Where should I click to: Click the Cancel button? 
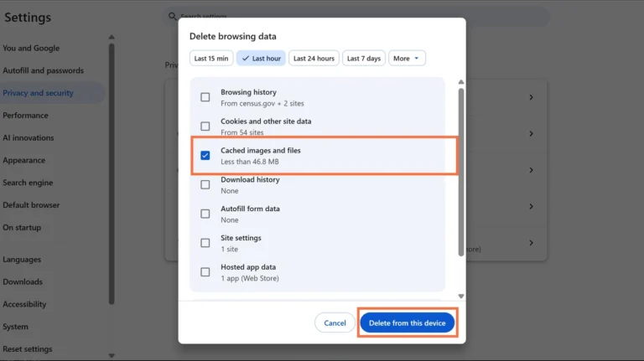335,322
